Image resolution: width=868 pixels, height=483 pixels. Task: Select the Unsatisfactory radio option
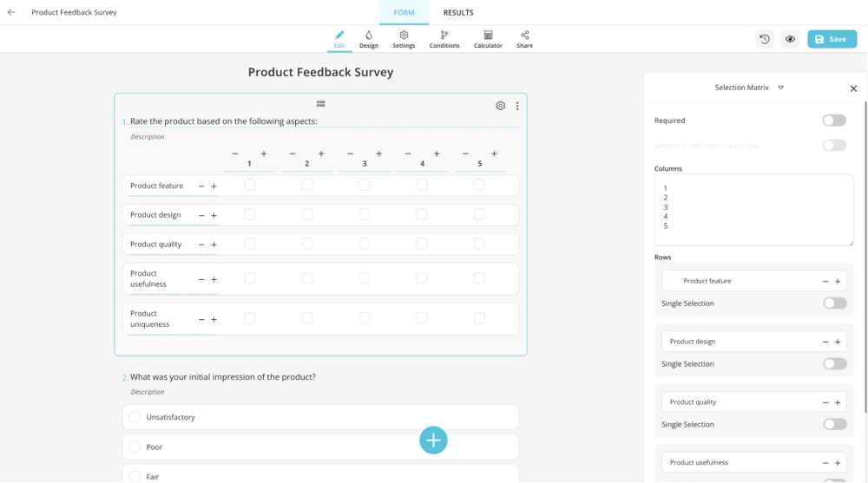click(135, 417)
